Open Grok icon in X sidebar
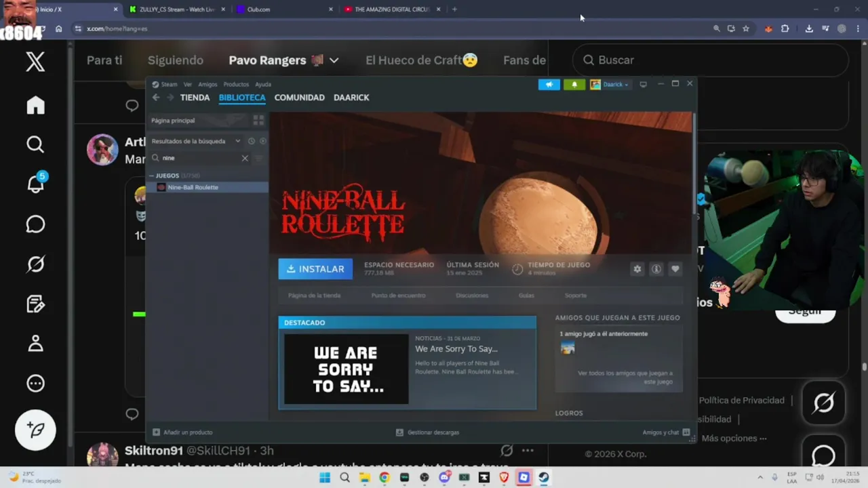The image size is (868, 488). [35, 264]
